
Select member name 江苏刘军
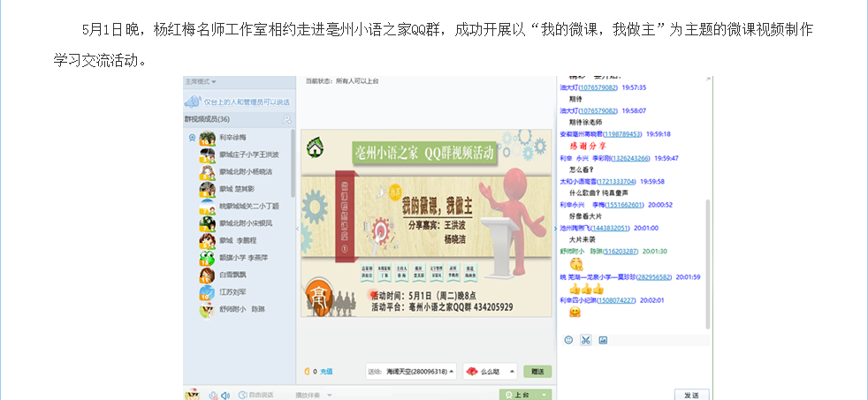[x=232, y=292]
